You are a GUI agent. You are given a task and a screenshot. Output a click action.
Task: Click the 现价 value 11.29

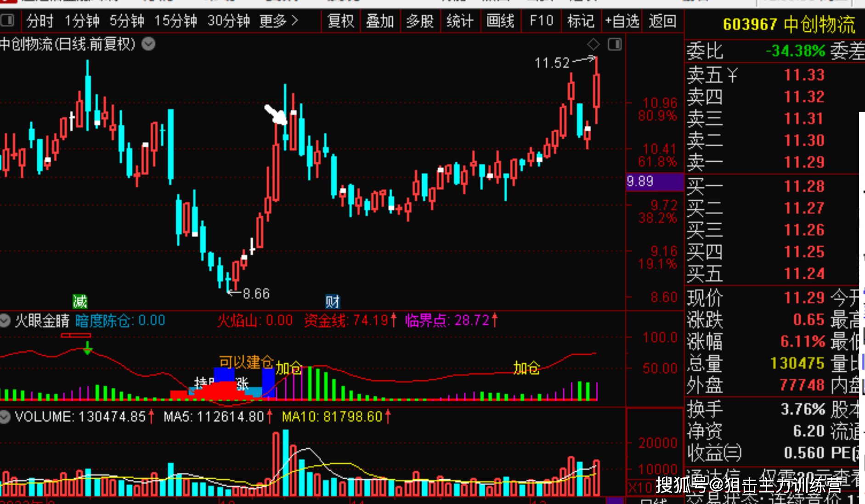804,298
